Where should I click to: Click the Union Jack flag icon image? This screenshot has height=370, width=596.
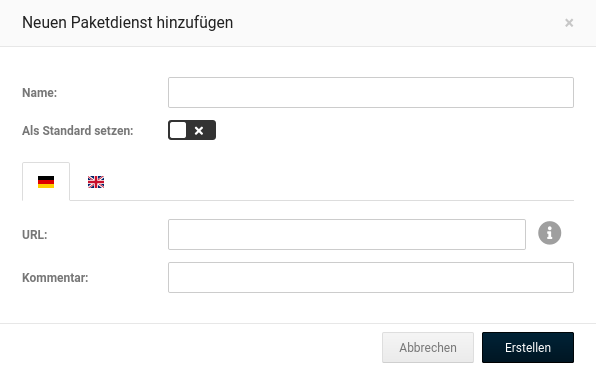point(96,182)
